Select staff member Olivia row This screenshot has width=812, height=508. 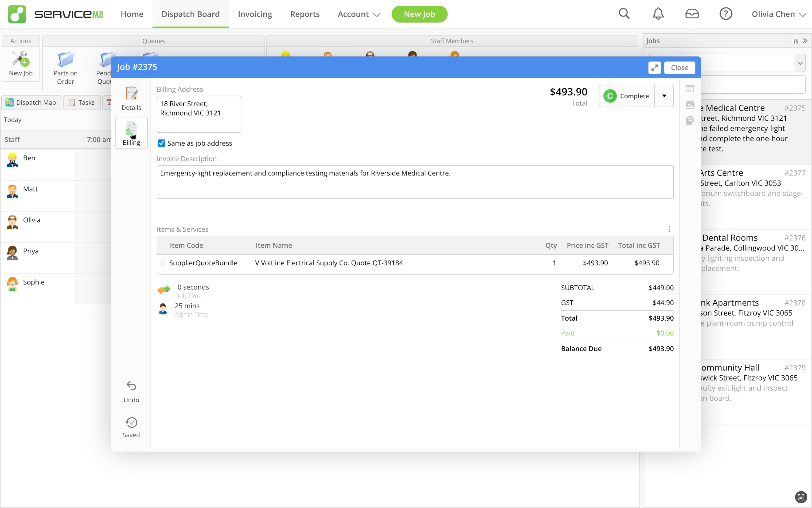click(38, 227)
